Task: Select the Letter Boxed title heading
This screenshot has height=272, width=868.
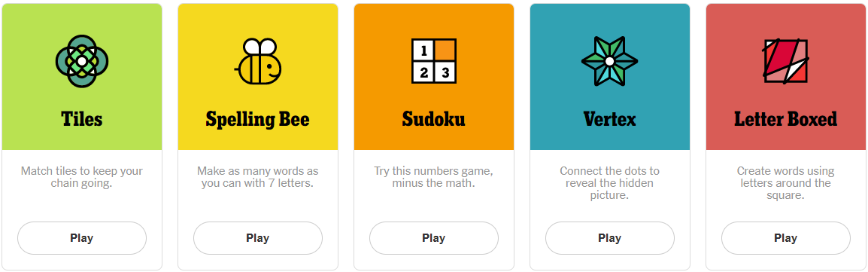Action: click(785, 119)
